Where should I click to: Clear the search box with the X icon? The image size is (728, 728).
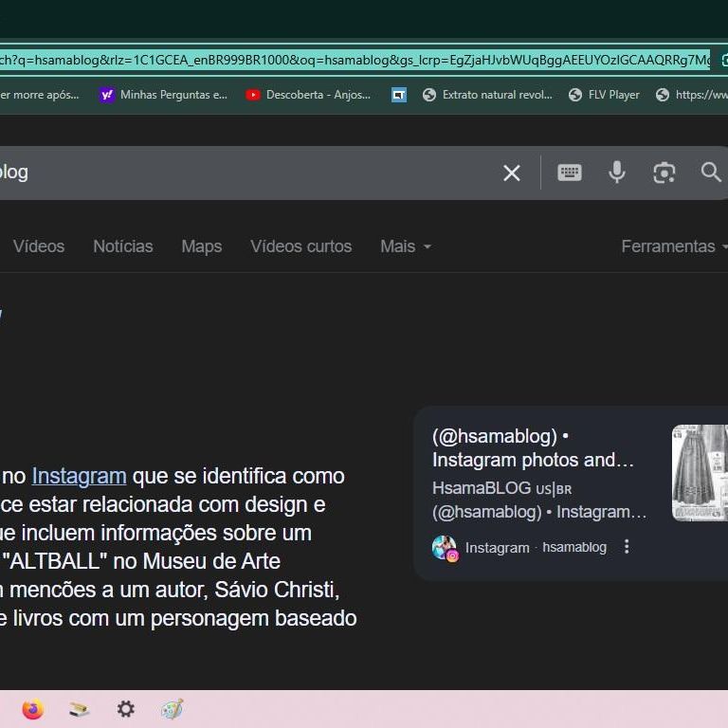(x=512, y=173)
